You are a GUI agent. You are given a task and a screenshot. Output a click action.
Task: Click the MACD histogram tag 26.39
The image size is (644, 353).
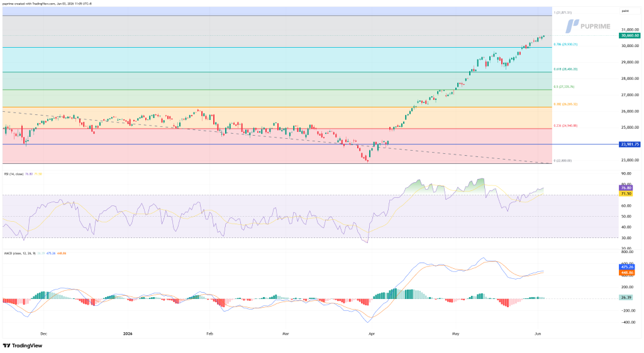point(626,297)
